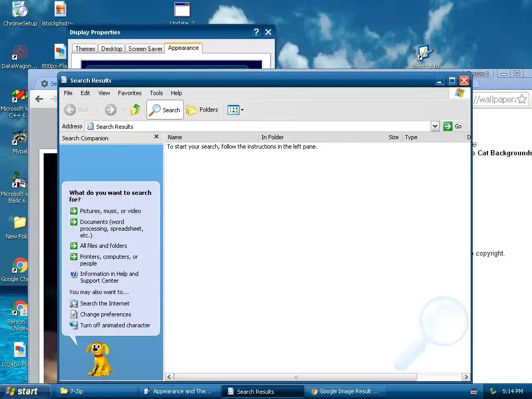Switch to Appearance and Themes taskbar button
Screen dimensions: 532x399
179,391
